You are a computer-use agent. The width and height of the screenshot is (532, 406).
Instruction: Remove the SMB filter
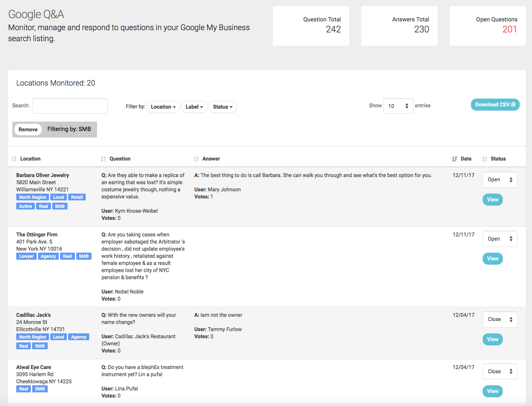tap(28, 129)
